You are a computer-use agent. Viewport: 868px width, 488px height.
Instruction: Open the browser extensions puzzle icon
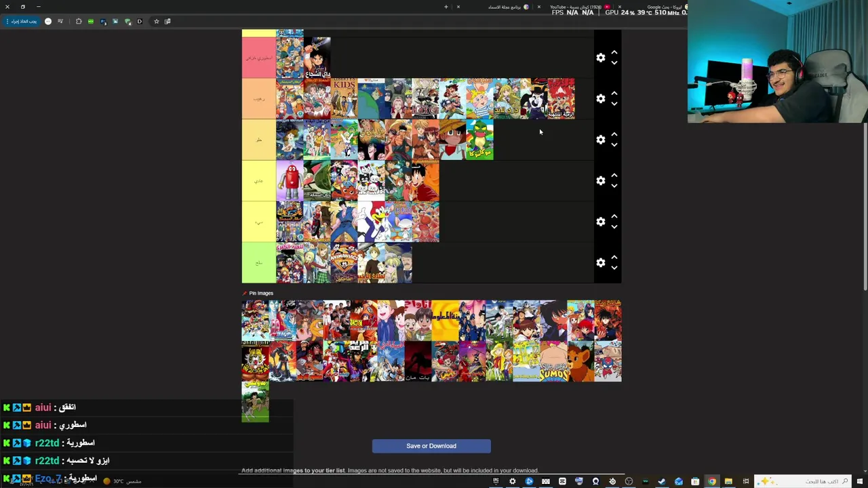coord(79,21)
